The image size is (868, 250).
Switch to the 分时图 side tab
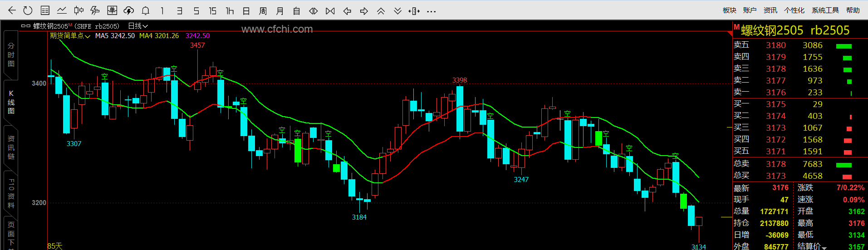pos(11,55)
